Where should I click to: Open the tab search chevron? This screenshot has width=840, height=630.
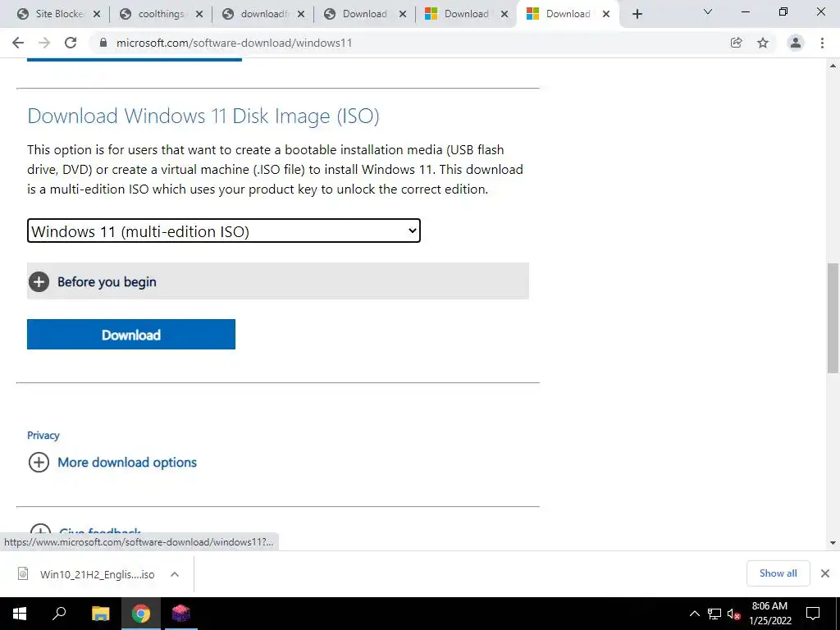(x=708, y=11)
